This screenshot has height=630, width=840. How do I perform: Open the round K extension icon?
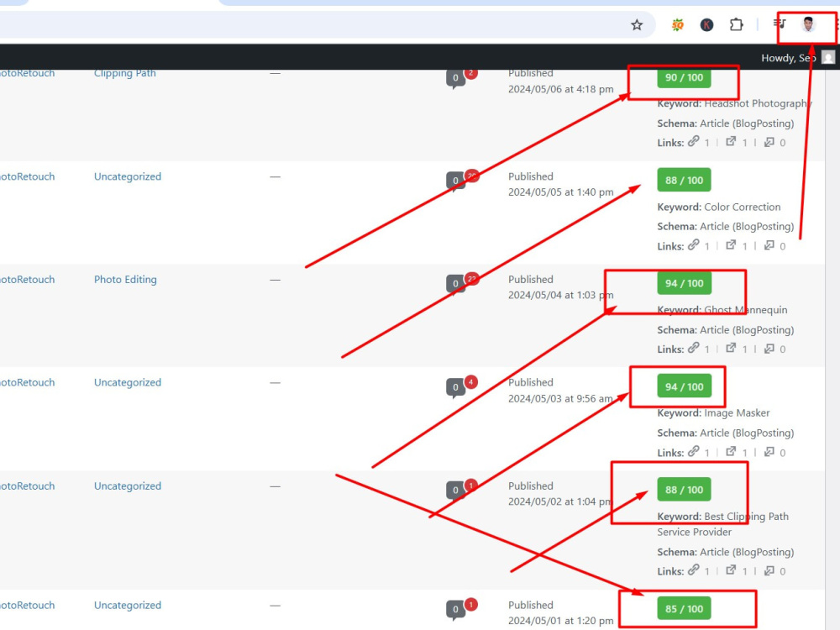pyautogui.click(x=706, y=24)
